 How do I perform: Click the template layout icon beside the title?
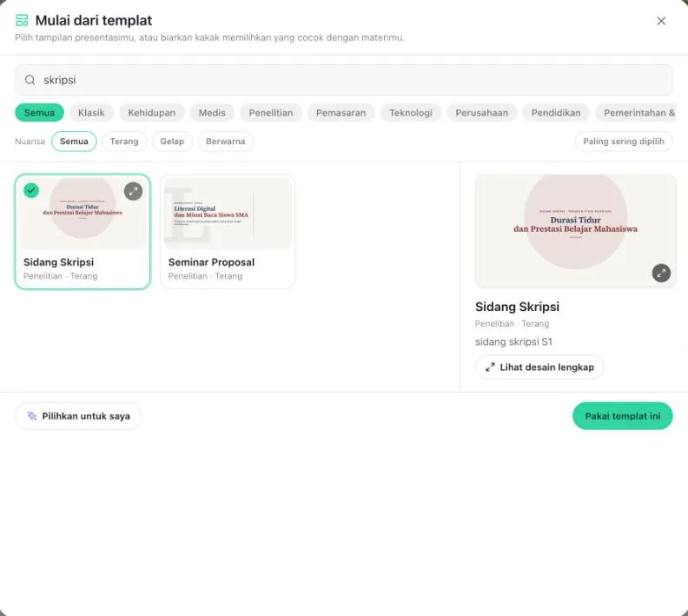[22, 20]
